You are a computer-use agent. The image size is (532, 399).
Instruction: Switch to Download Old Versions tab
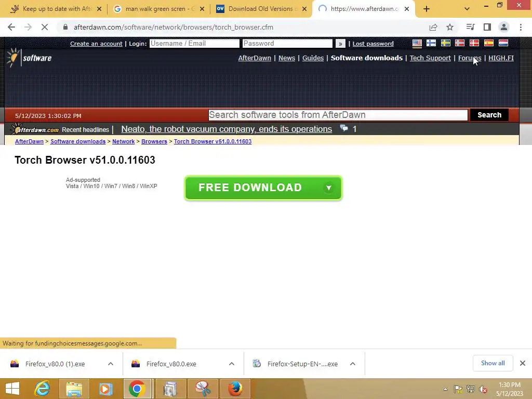click(261, 9)
